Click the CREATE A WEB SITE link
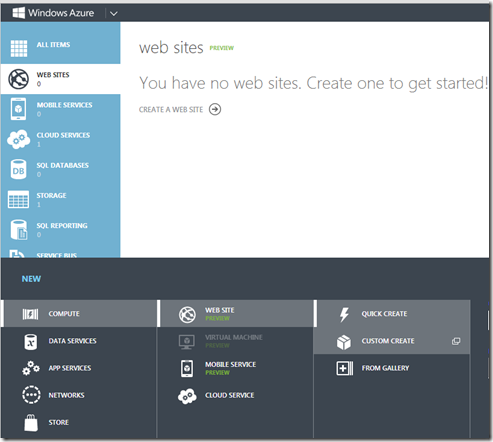 (x=171, y=110)
